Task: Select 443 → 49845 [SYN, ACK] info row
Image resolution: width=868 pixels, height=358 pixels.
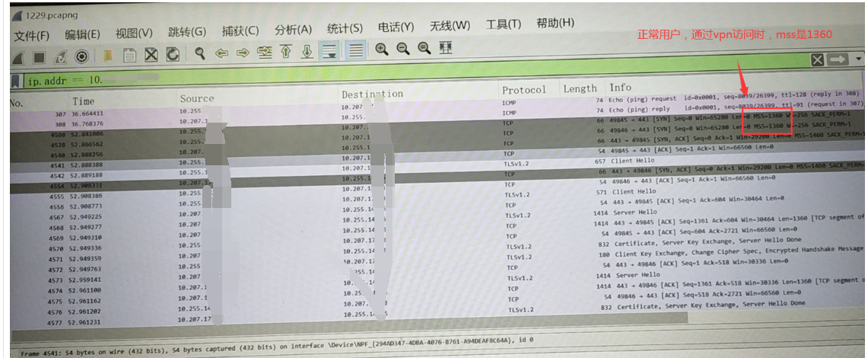Action: click(x=736, y=139)
